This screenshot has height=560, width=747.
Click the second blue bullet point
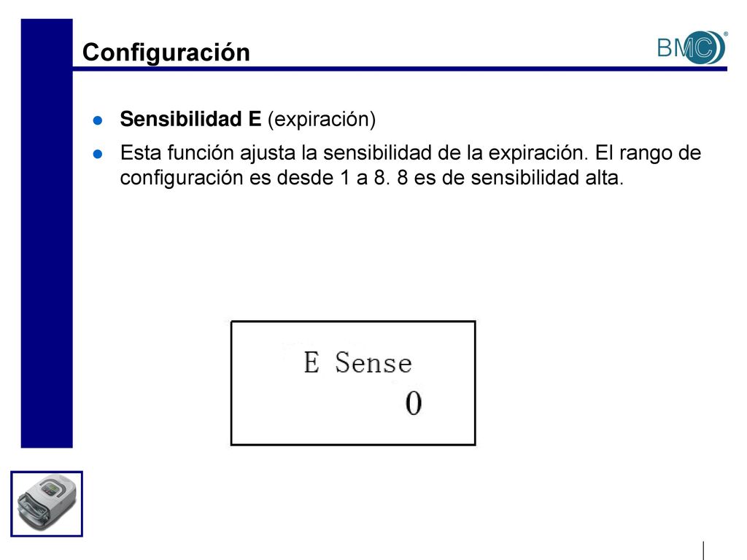(x=98, y=154)
